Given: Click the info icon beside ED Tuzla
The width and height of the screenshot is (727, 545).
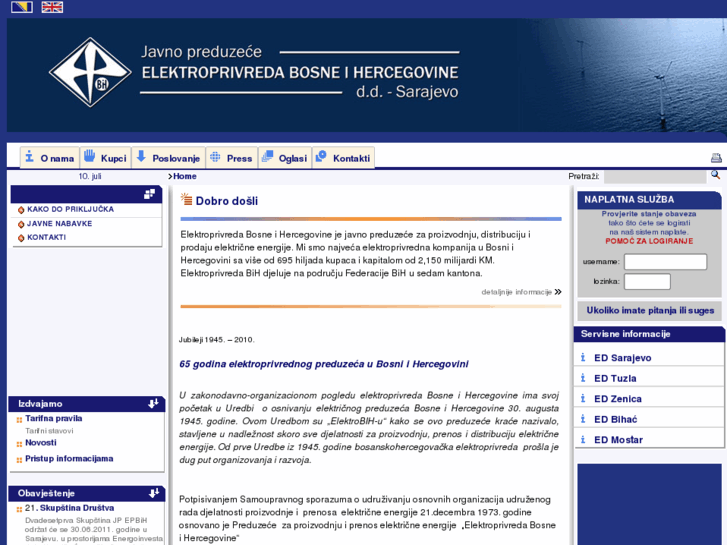Looking at the screenshot, I should coord(583,378).
